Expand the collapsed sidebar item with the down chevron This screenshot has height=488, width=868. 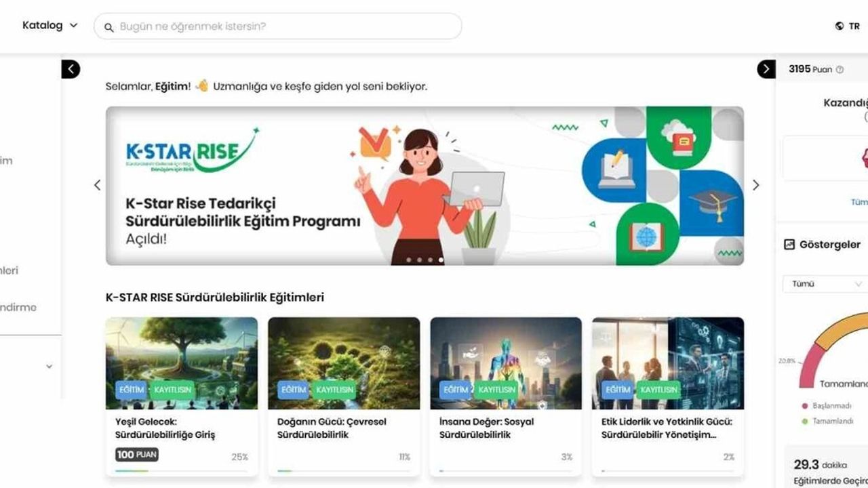coord(48,365)
